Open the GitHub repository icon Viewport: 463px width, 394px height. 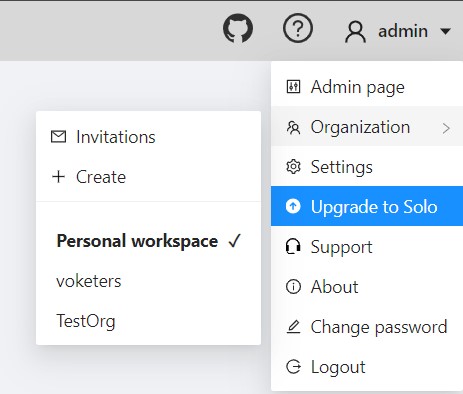point(238,28)
